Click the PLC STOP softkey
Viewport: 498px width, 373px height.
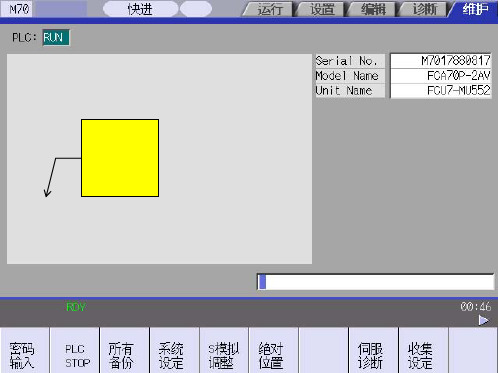75,351
